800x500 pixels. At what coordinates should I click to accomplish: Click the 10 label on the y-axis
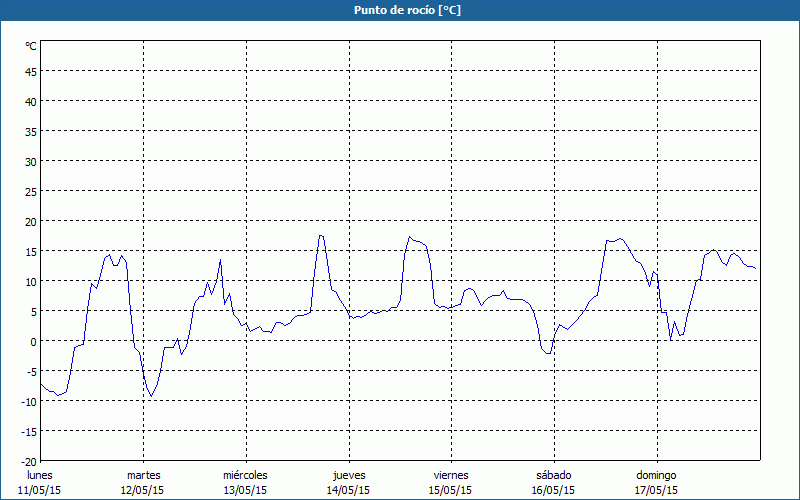[x=31, y=281]
